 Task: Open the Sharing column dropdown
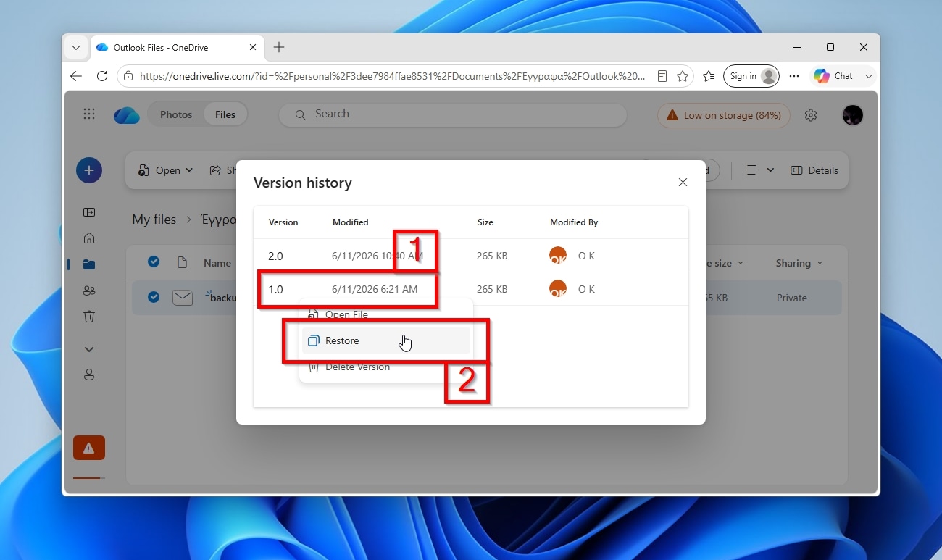[799, 263]
